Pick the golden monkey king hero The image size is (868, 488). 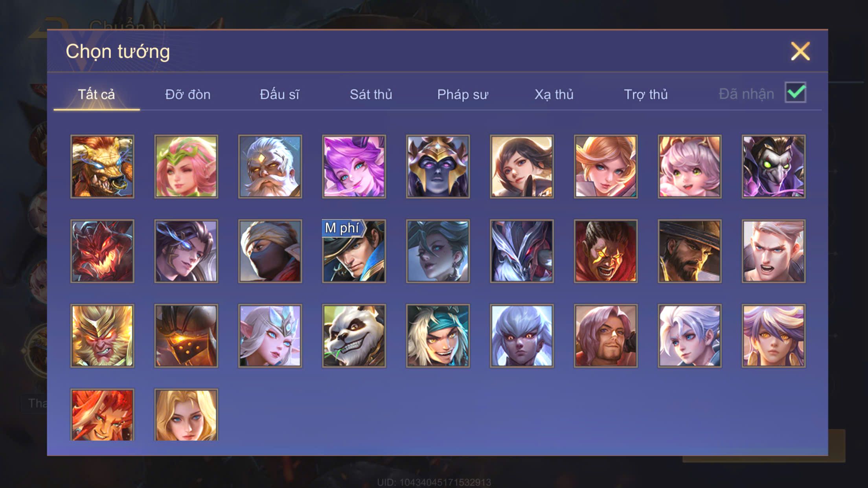[102, 336]
